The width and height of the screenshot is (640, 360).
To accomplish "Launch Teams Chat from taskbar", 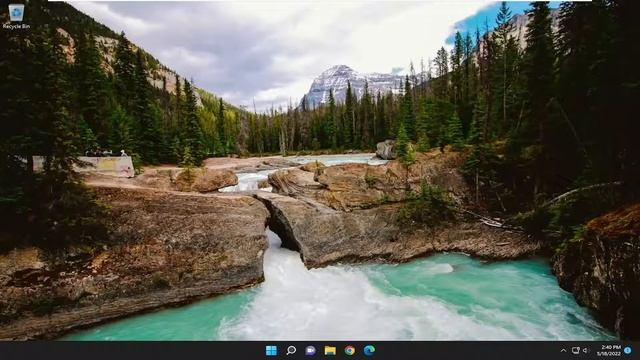I will click(311, 350).
